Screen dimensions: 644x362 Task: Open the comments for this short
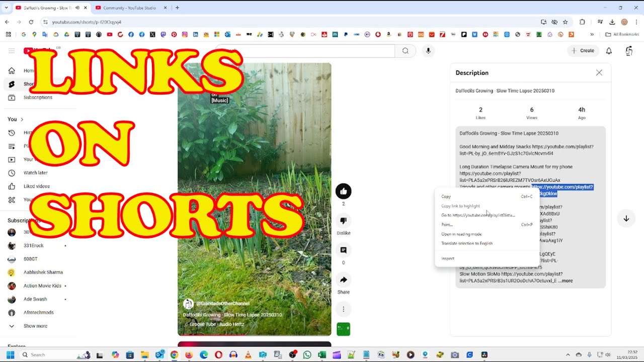[x=343, y=250]
